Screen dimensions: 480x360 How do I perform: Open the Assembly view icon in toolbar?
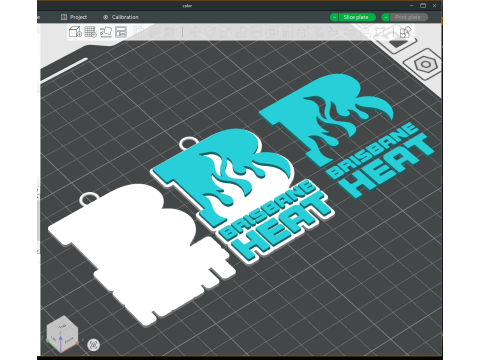[x=405, y=32]
